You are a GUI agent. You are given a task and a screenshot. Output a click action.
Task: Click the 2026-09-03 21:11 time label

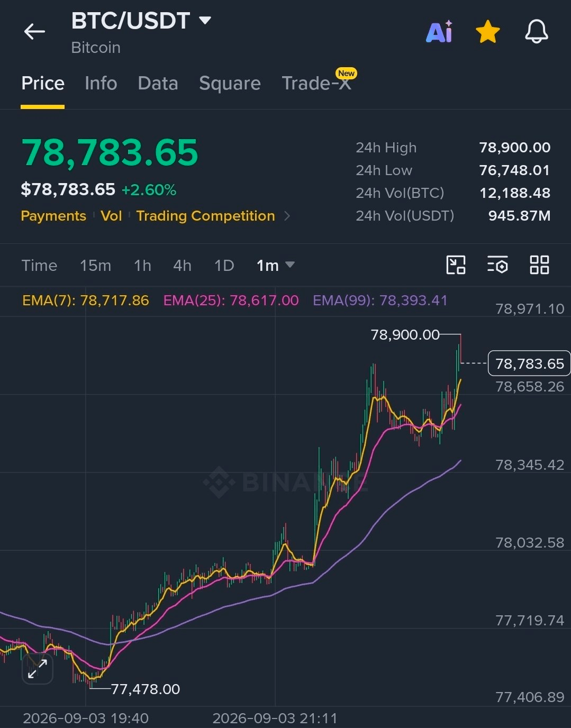[x=275, y=718]
